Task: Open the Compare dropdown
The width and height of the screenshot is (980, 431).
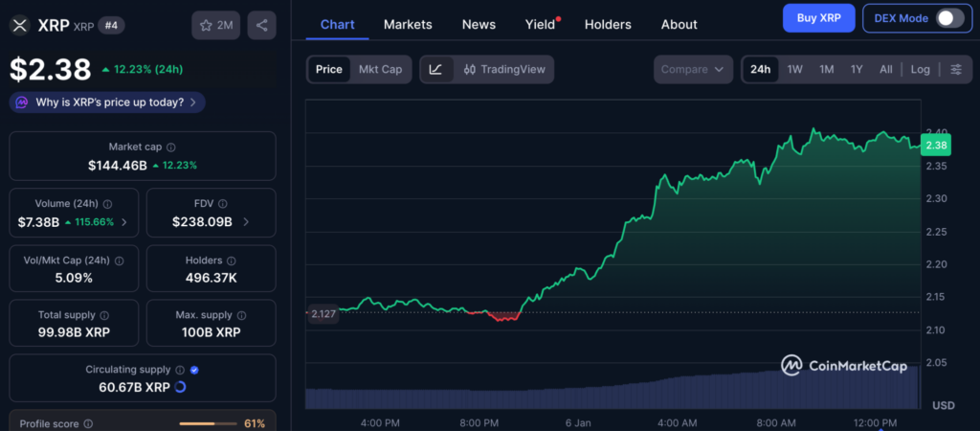Action: [x=694, y=69]
